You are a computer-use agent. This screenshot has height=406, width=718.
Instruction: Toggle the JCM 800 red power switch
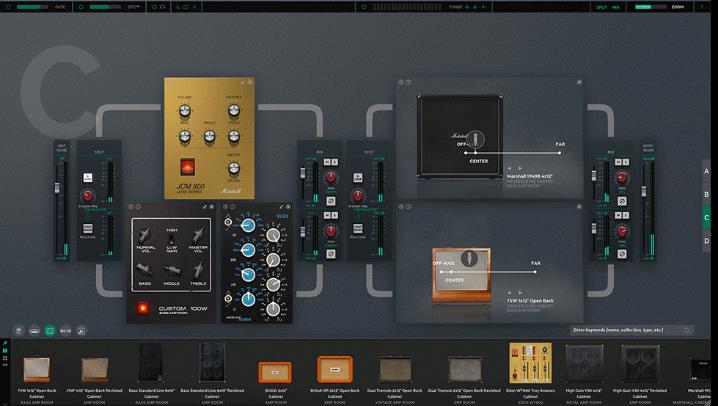[187, 167]
